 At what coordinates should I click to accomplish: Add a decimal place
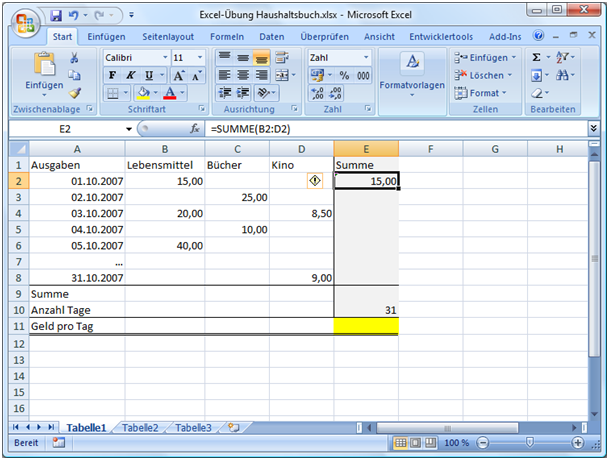317,93
